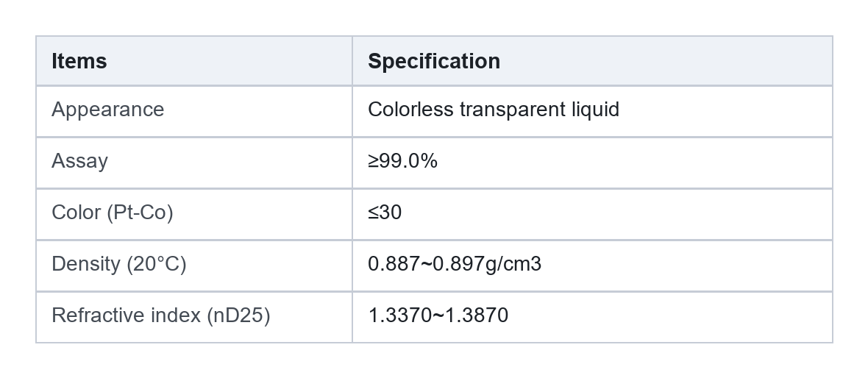Click the ≥99.0% assay value

click(403, 161)
